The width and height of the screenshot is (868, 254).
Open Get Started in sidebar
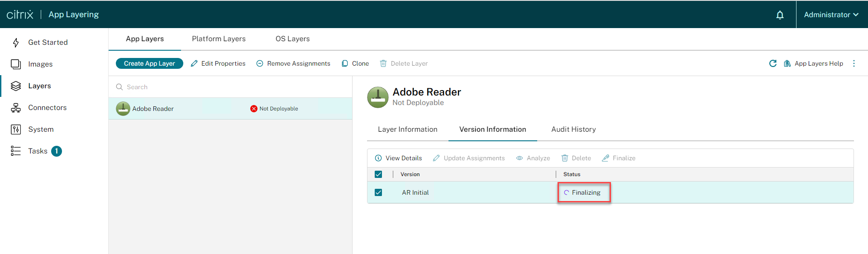coord(48,42)
